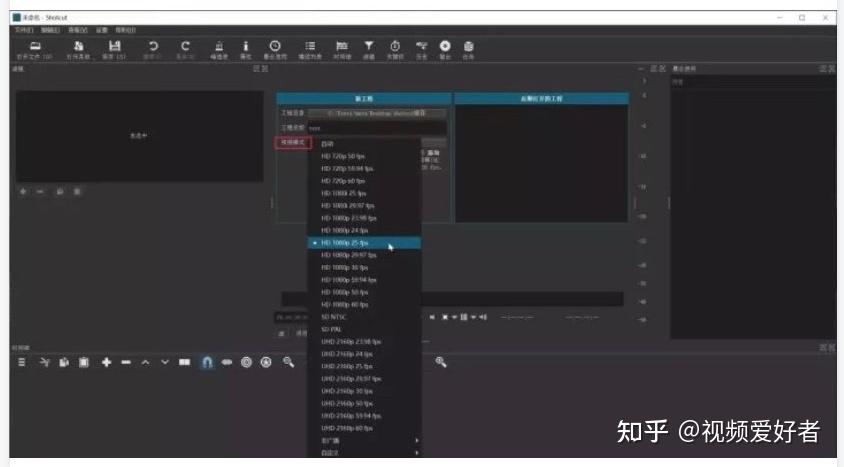
Task: Open Settings menu in menu bar
Action: point(102,30)
